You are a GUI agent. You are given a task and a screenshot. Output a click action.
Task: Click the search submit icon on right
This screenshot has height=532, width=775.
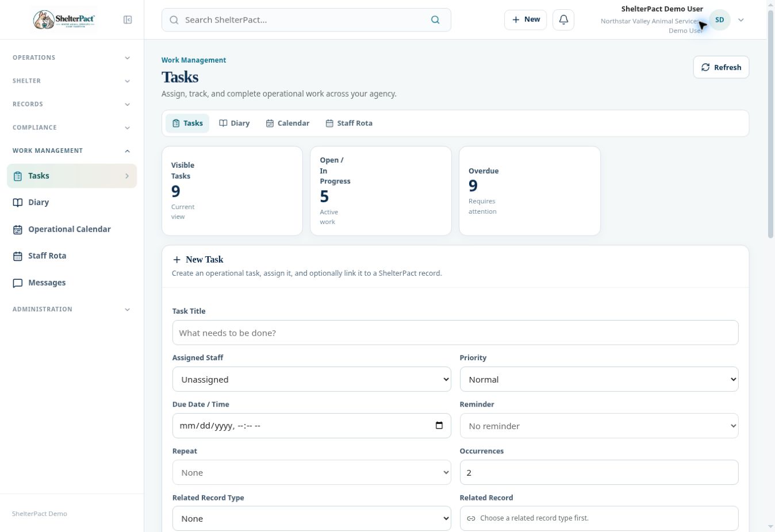click(x=435, y=20)
